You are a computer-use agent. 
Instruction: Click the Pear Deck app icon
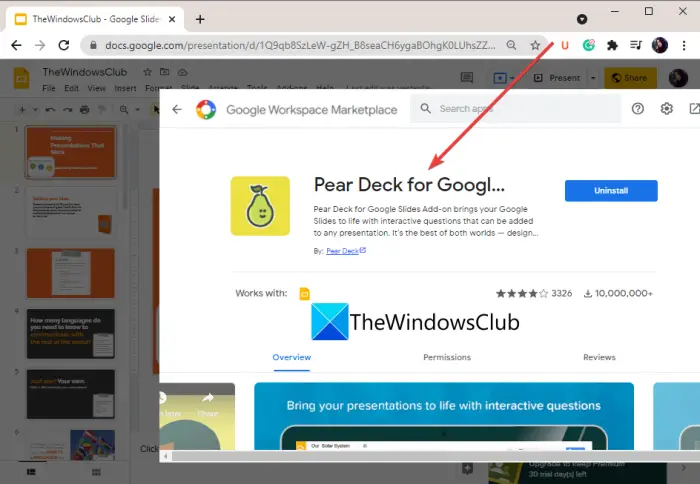tap(260, 206)
